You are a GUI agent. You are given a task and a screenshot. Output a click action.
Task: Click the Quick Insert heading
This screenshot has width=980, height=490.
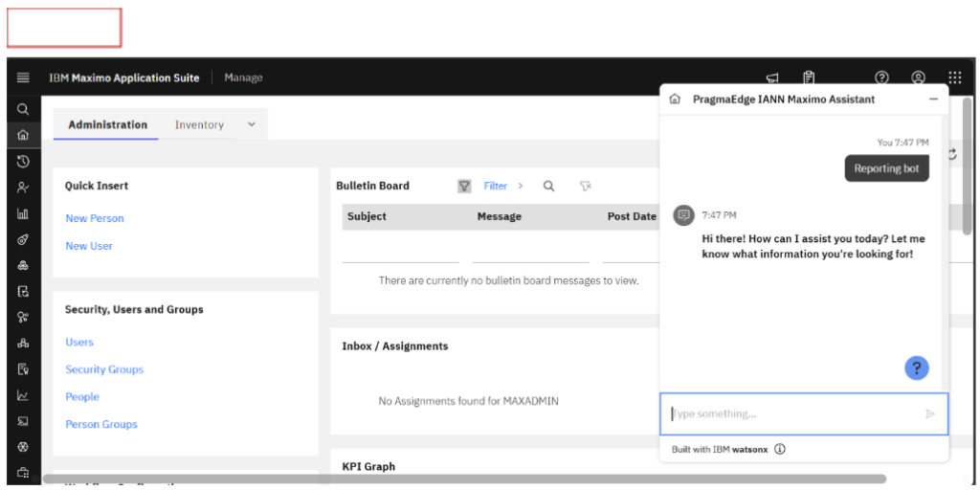coord(97,186)
